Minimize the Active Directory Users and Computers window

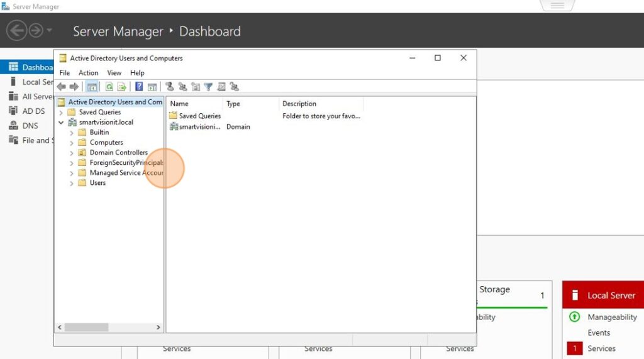413,58
